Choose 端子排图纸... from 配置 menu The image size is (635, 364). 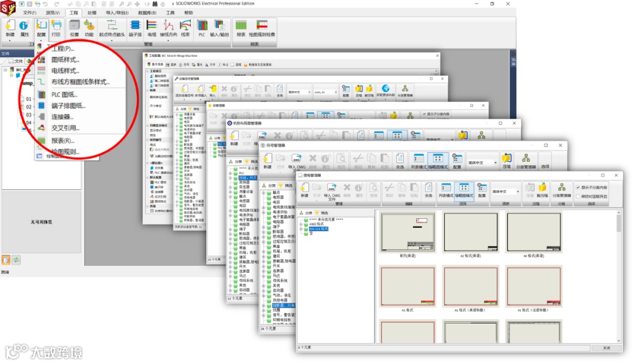coord(68,106)
